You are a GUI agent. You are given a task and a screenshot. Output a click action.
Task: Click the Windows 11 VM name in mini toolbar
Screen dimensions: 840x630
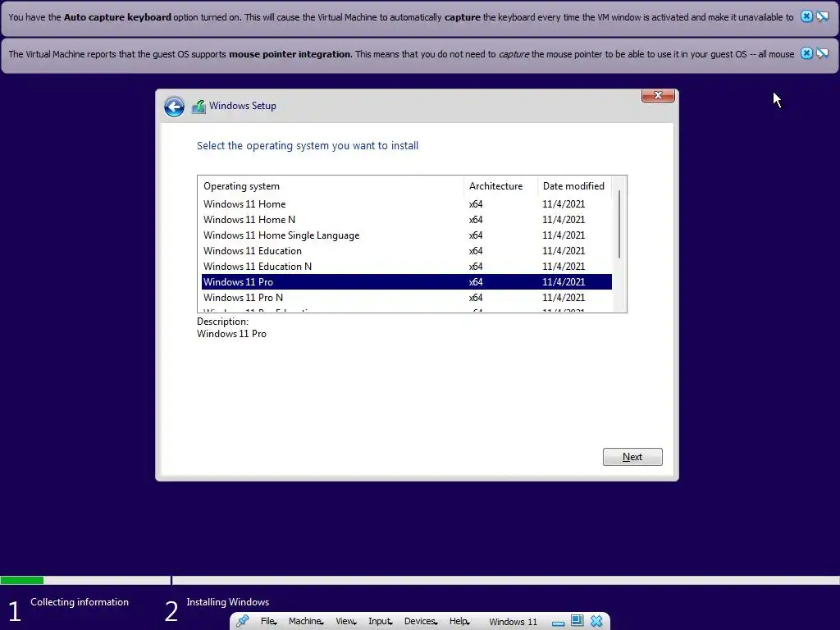[x=513, y=622]
